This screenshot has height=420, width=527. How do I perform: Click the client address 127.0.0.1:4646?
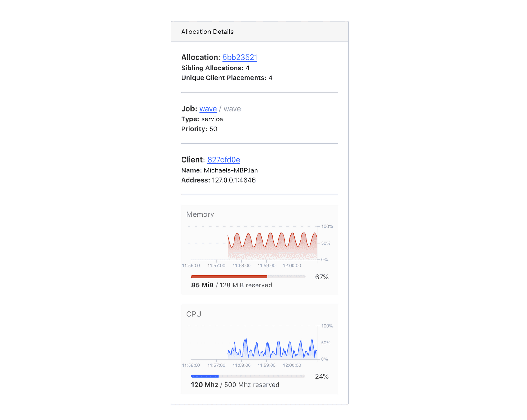click(234, 180)
